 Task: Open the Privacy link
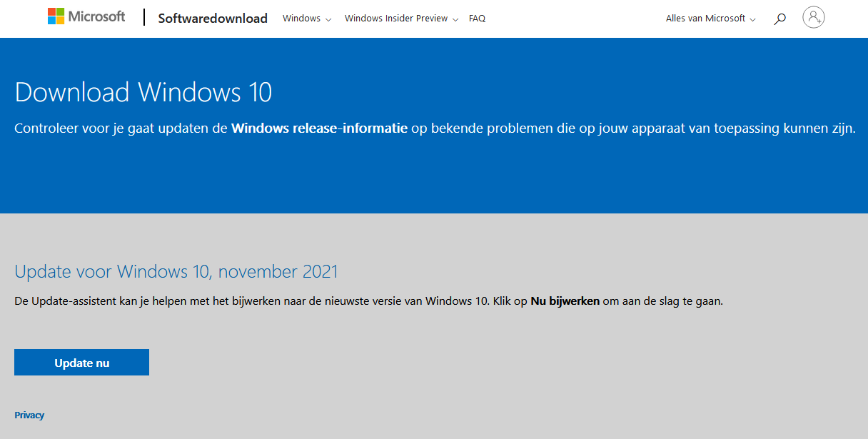[x=29, y=415]
